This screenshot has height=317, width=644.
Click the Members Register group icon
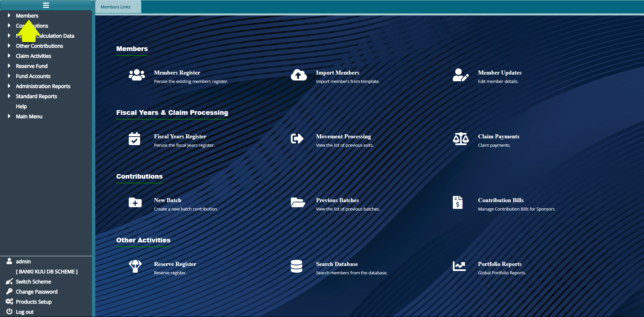point(137,75)
